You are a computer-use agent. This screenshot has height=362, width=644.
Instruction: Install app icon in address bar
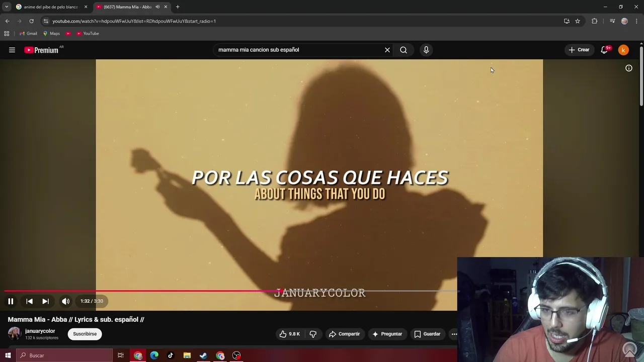pos(567,21)
